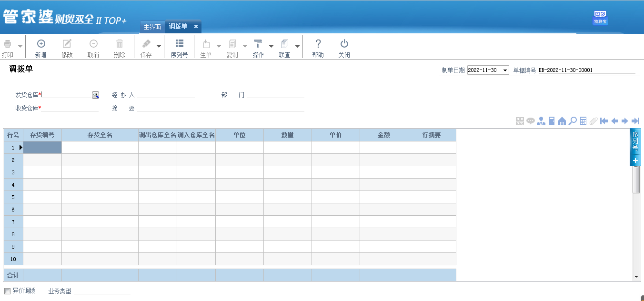Close the 调拨单 tab
This screenshot has height=301, width=644.
[196, 27]
